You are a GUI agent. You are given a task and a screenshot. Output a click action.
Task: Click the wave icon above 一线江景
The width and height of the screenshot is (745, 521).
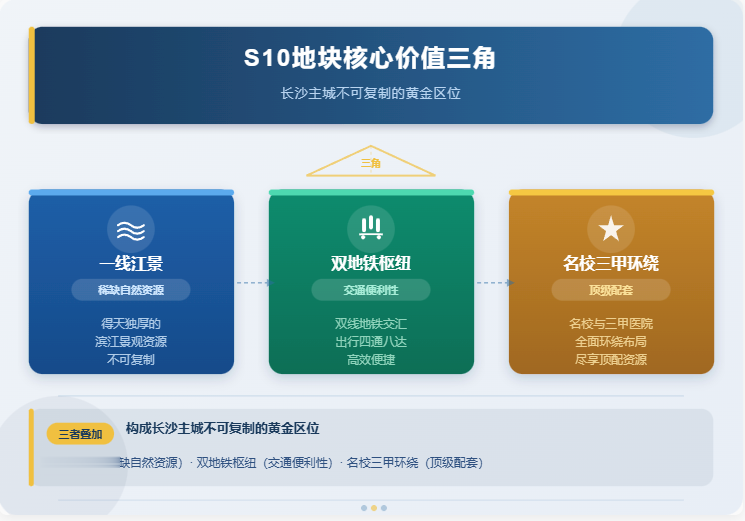point(131,229)
